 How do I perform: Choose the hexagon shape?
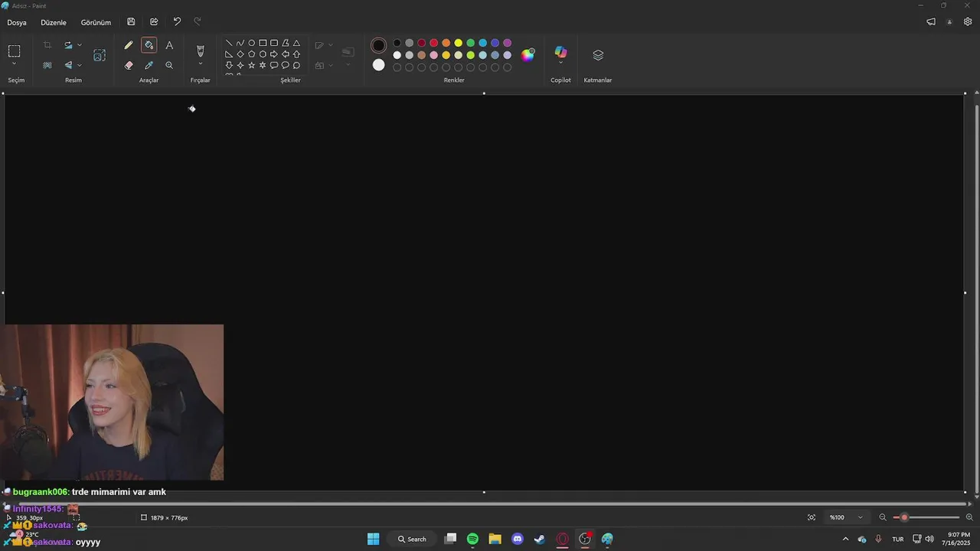263,54
